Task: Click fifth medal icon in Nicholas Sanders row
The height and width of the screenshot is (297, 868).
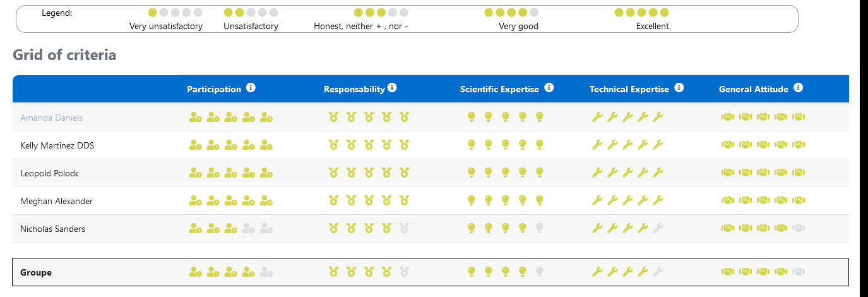Action: (404, 229)
